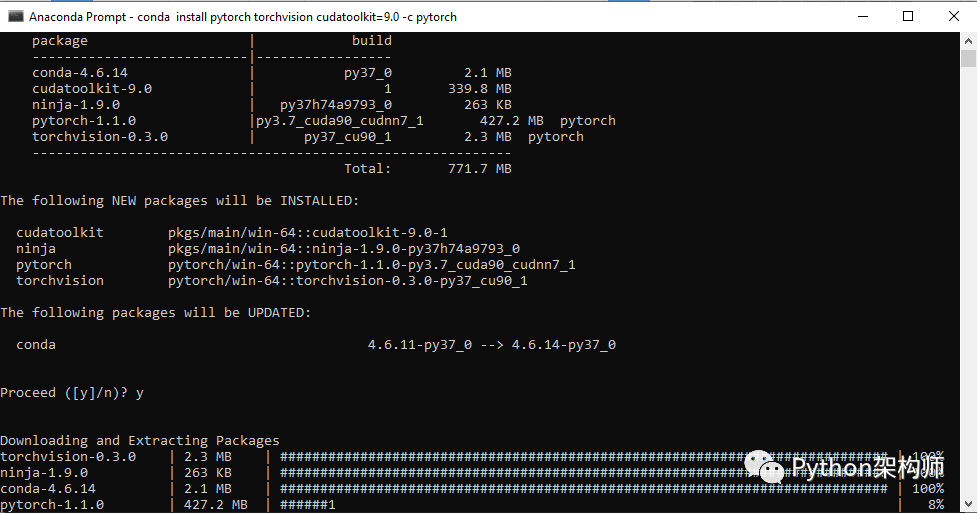Click the vertical scrollbar thumb

point(968,59)
